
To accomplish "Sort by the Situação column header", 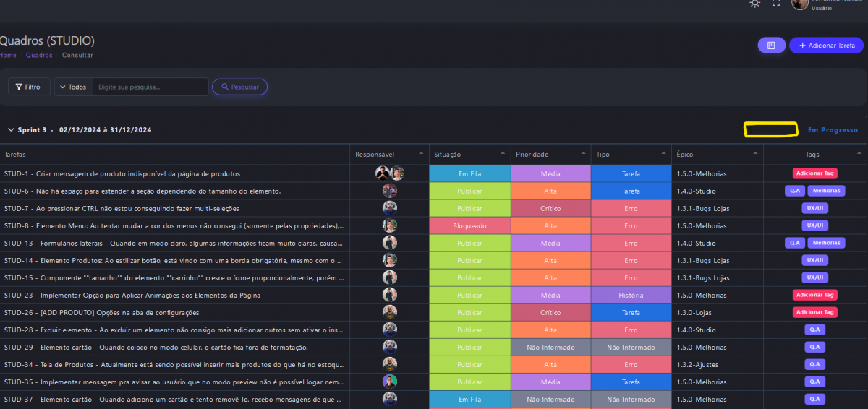I will [448, 155].
